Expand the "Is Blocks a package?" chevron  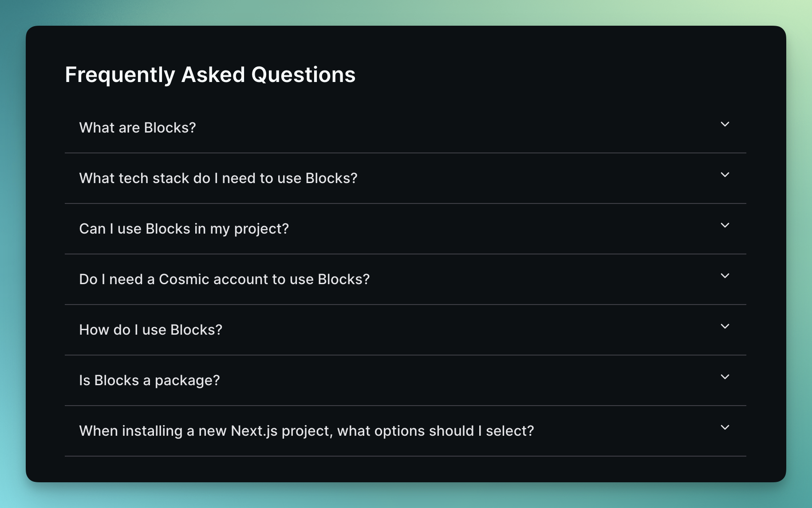coord(725,377)
